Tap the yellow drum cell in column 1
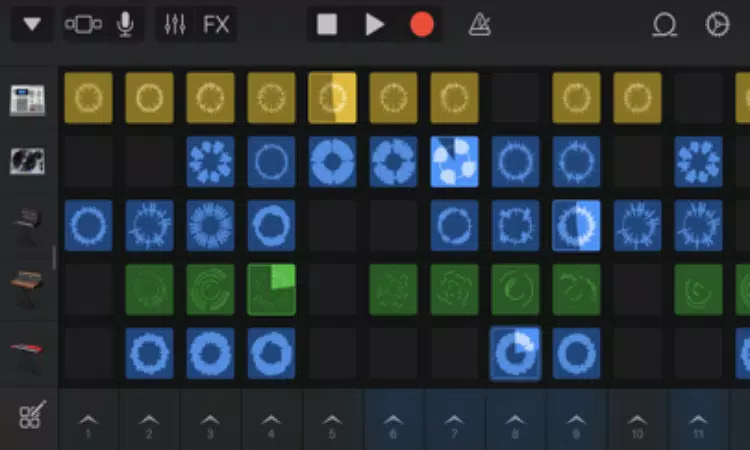The width and height of the screenshot is (750, 450). tap(88, 98)
